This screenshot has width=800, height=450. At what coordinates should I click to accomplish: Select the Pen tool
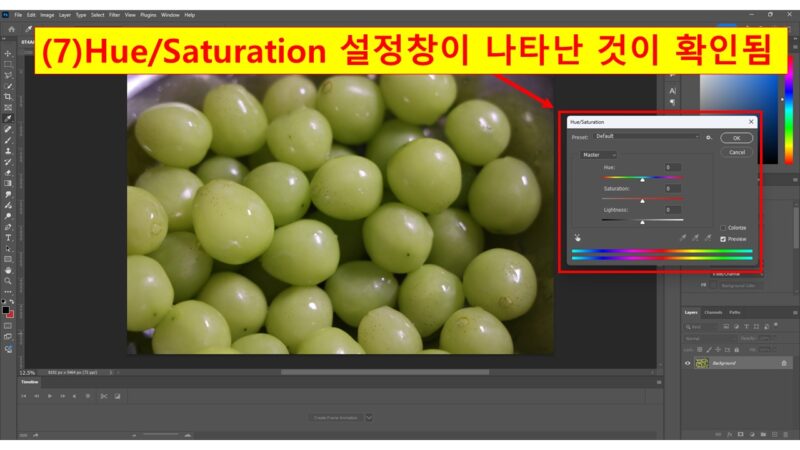[x=8, y=227]
